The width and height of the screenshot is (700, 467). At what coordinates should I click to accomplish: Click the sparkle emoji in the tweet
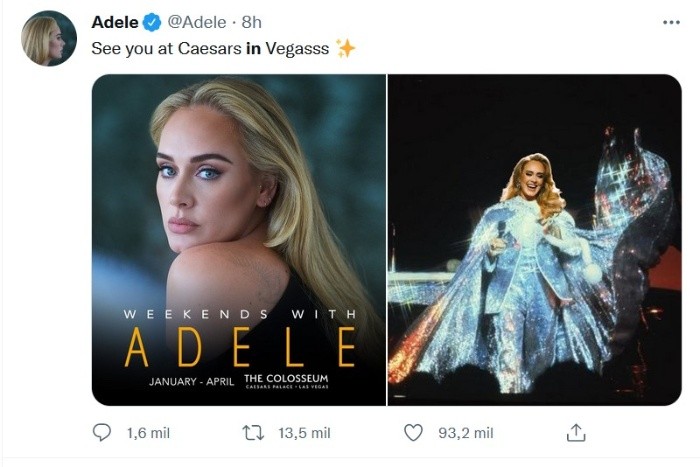(346, 48)
